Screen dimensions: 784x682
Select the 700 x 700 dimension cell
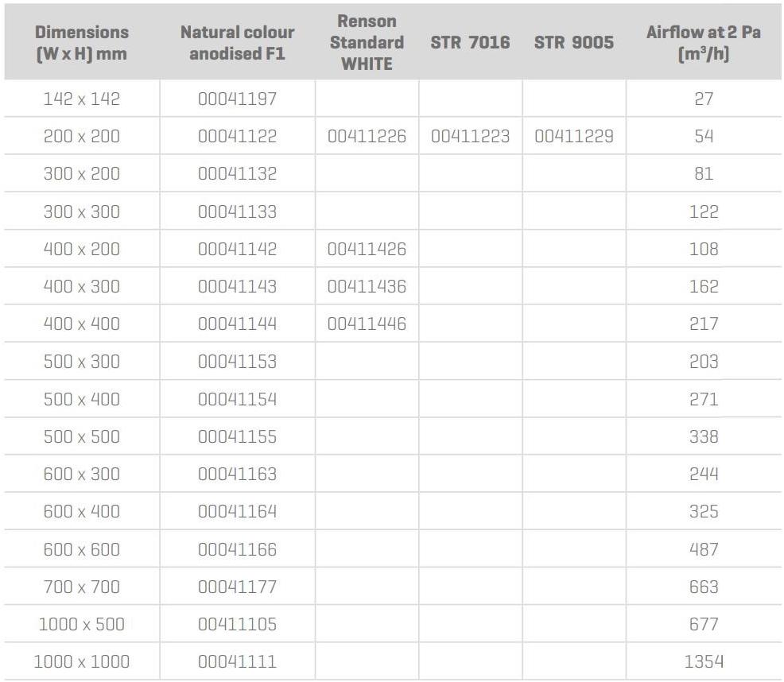click(x=82, y=587)
